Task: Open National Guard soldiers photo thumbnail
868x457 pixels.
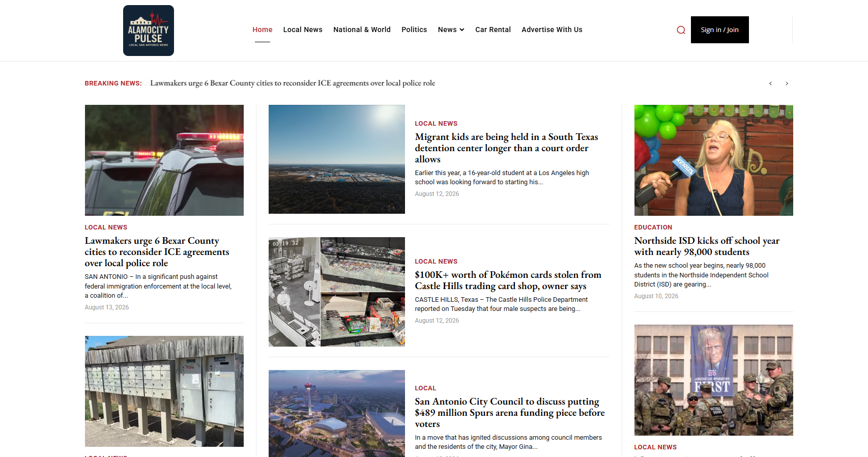Action: (713, 380)
